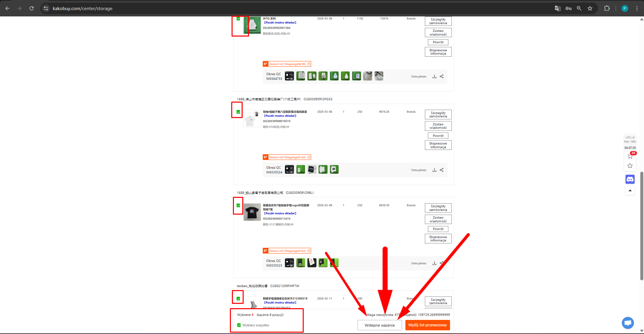644x334 pixels.
Task: Toggle the Wybierz wszystko checkbox
Action: pyautogui.click(x=239, y=325)
